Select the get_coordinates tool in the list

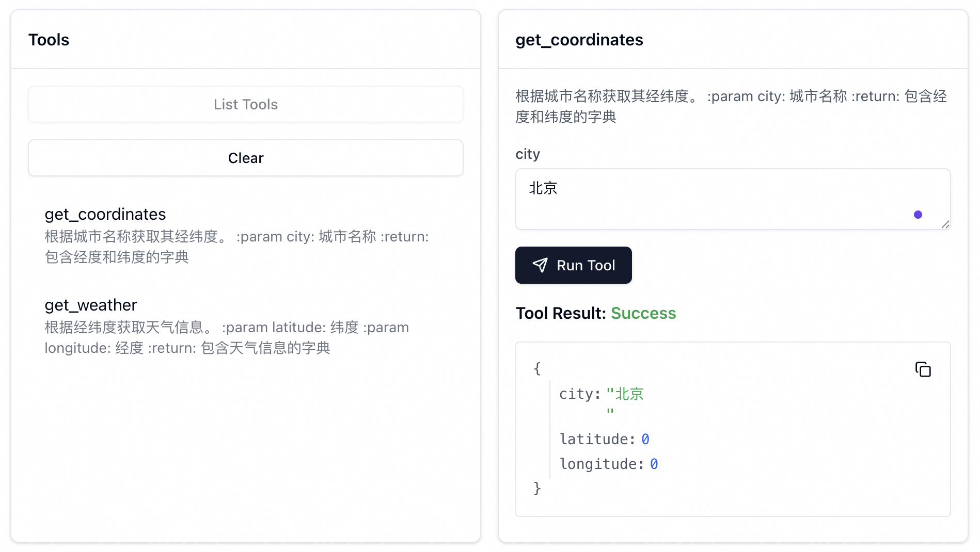tap(105, 214)
